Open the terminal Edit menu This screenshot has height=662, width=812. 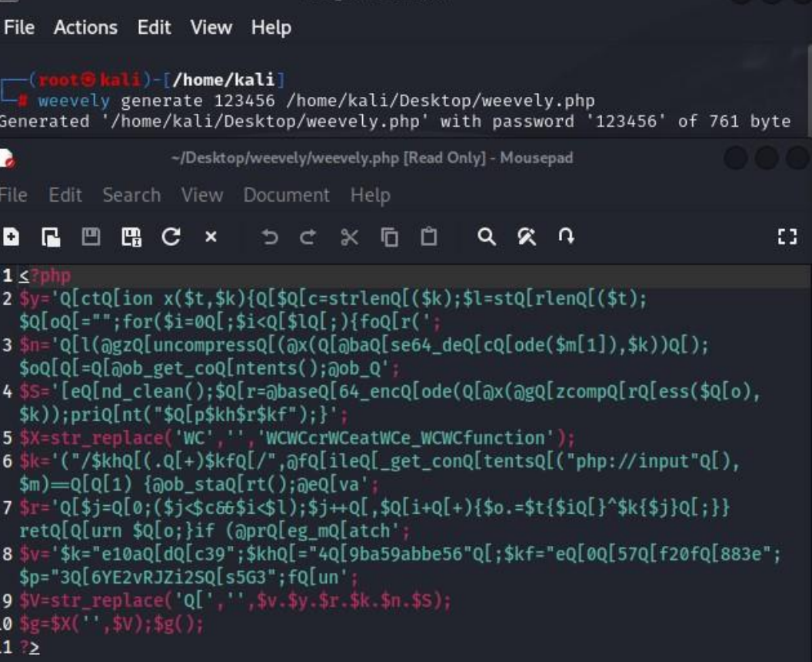tap(154, 27)
